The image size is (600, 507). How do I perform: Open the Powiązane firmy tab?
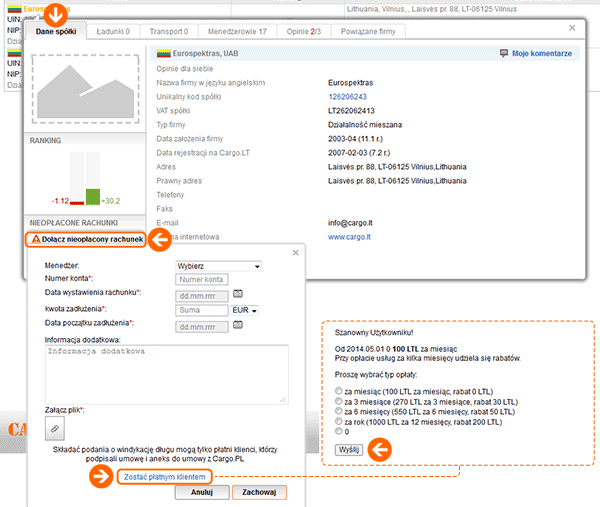pos(368,31)
